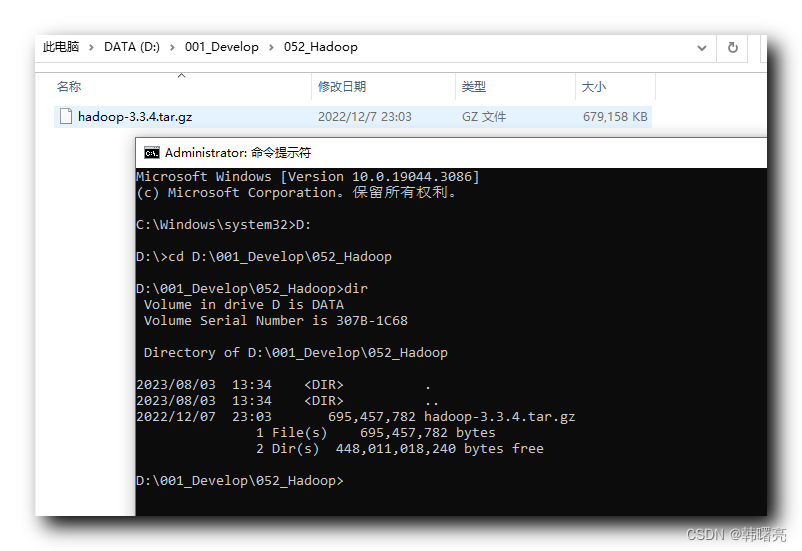Click the 2022/12/7 23:03 modified date cell
This screenshot has height=551, width=802.
click(365, 117)
